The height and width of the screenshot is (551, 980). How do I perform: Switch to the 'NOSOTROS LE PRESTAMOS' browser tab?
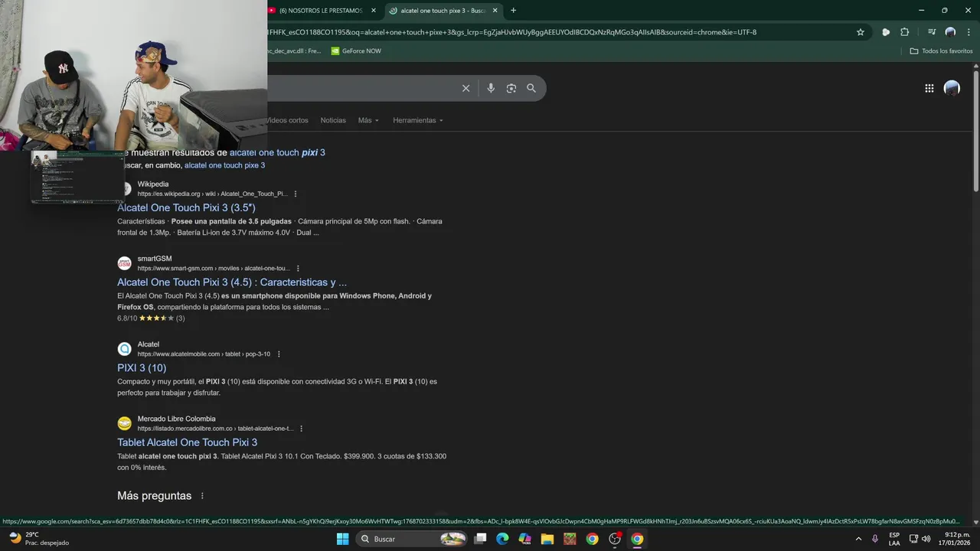click(x=321, y=10)
